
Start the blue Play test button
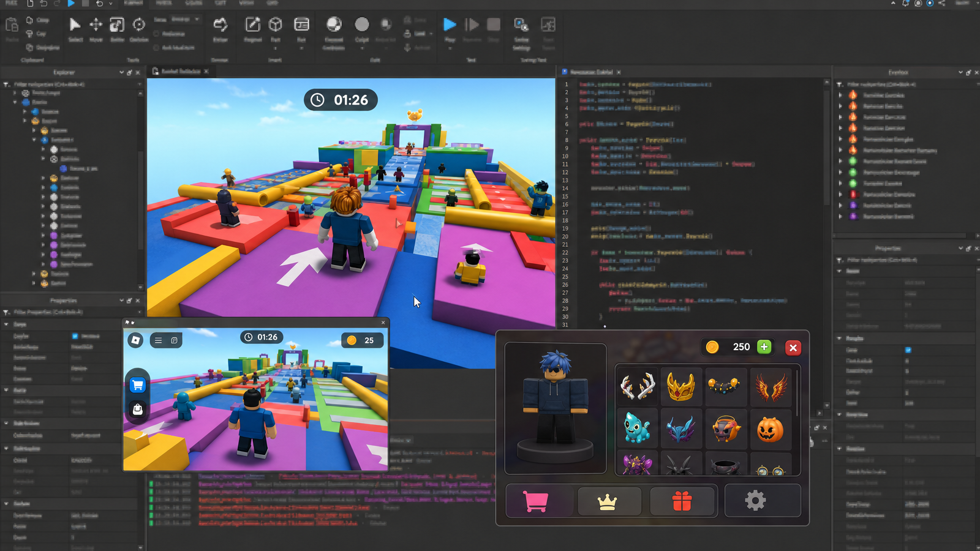coord(450,24)
